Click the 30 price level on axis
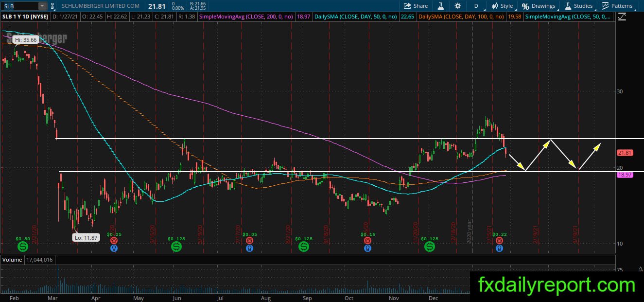Screen dimensions: 644x302 point(620,91)
